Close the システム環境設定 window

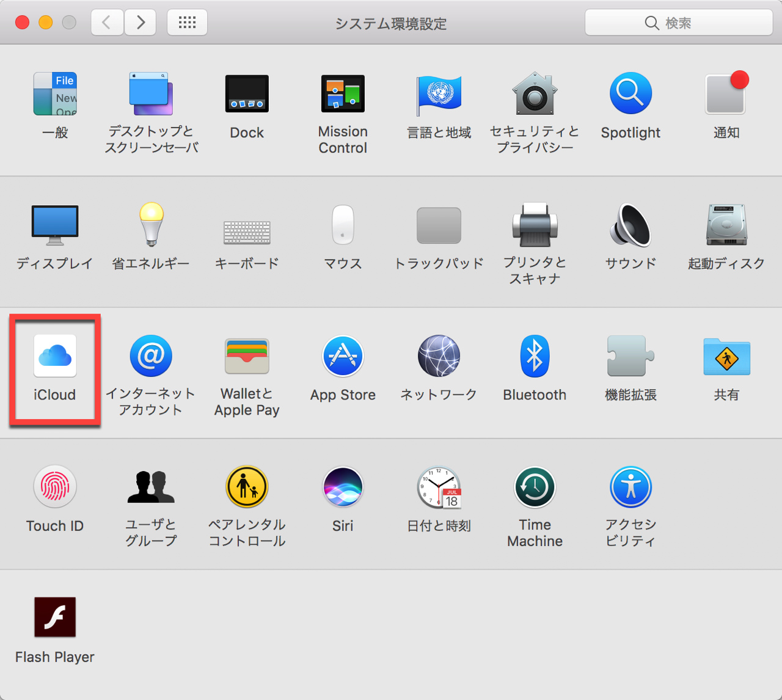tap(22, 23)
